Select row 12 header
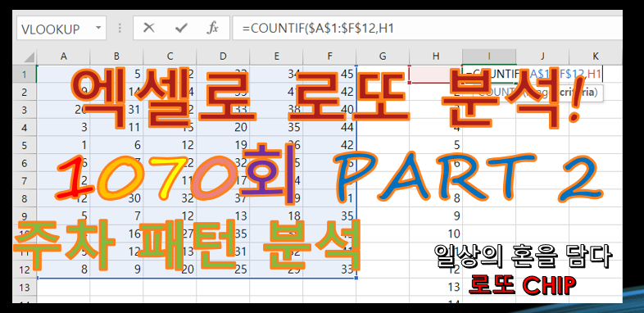This screenshot has width=644, height=313. (x=25, y=270)
